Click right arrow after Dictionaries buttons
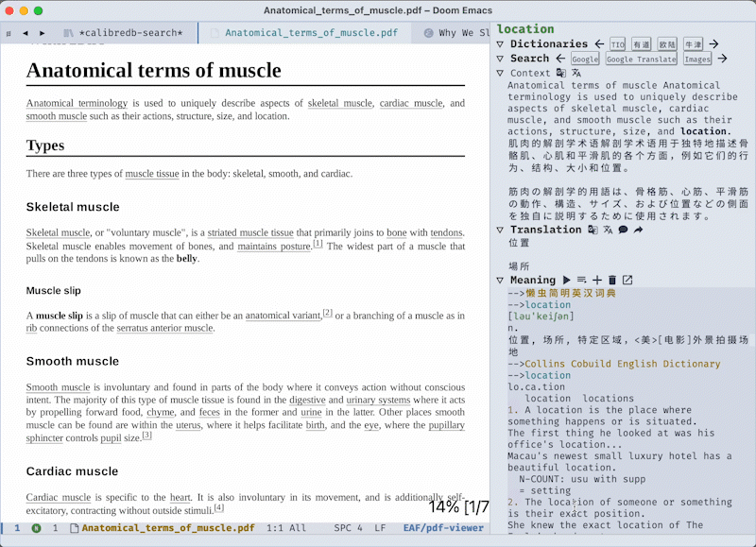 [x=714, y=44]
